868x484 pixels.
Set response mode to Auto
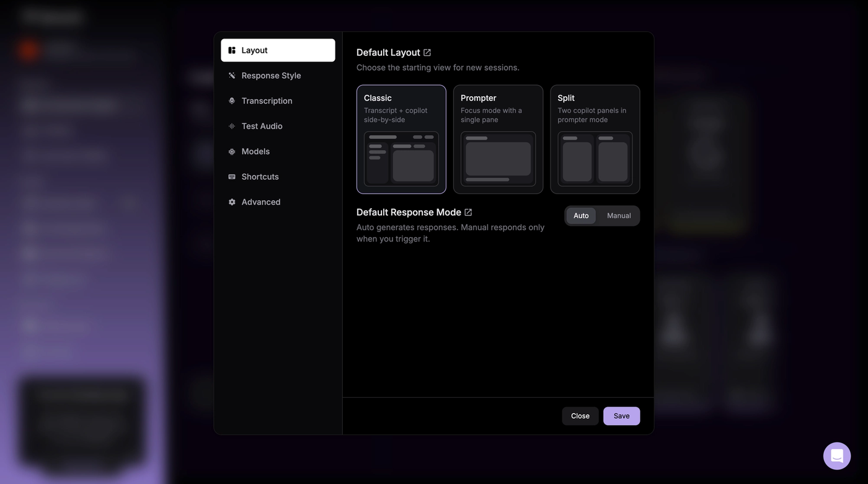coord(581,216)
